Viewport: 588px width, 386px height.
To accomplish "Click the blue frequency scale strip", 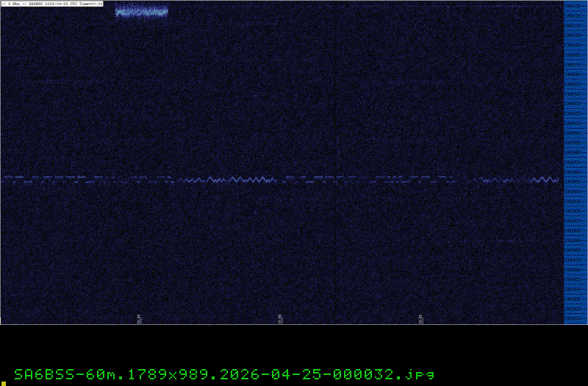I will point(576,162).
